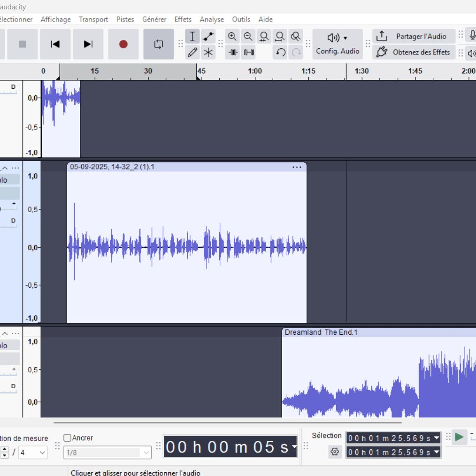Click the horizontal scrollbar below tracks
The width and height of the screenshot is (476, 476).
(x=227, y=423)
